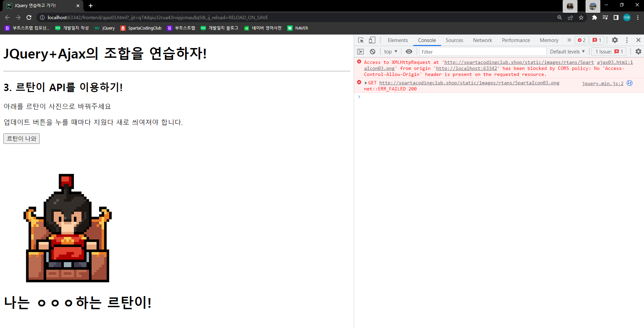Open the 부트스트랩 컴포넌... bookmark

click(x=27, y=28)
